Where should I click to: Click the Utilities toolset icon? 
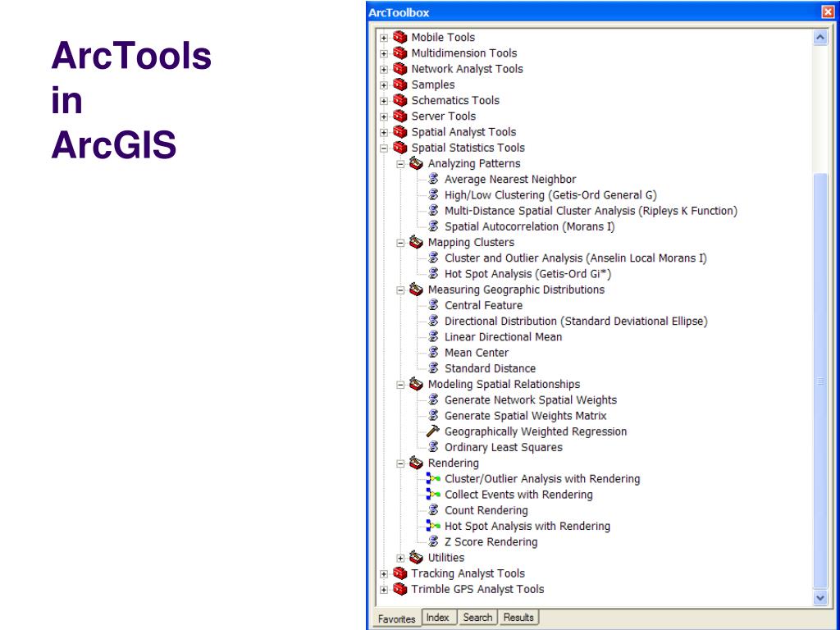tap(416, 557)
